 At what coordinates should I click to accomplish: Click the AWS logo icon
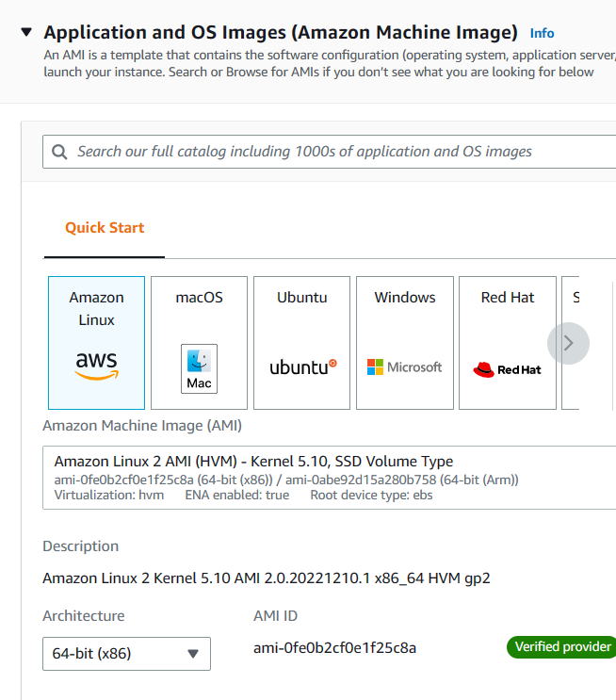pyautogui.click(x=96, y=366)
